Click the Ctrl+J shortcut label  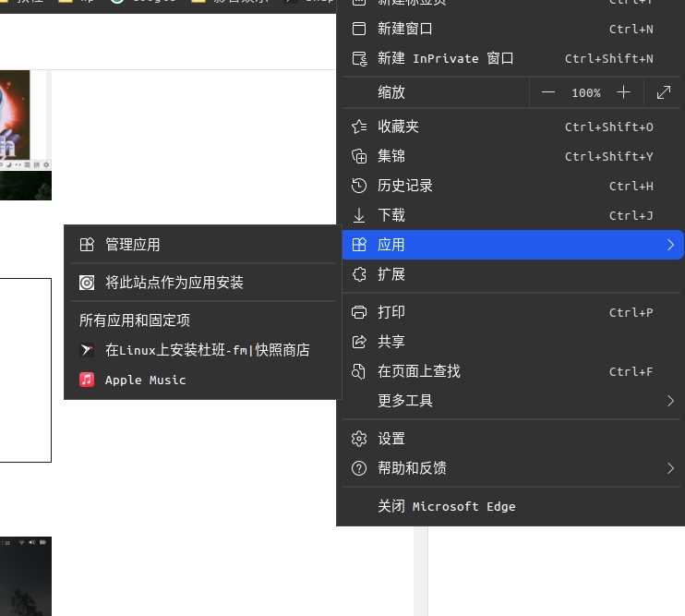(631, 215)
